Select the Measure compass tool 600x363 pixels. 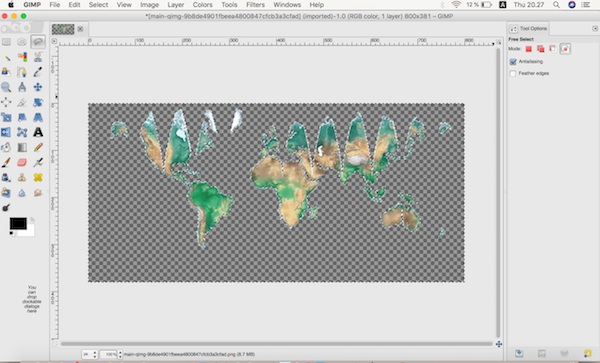point(22,87)
